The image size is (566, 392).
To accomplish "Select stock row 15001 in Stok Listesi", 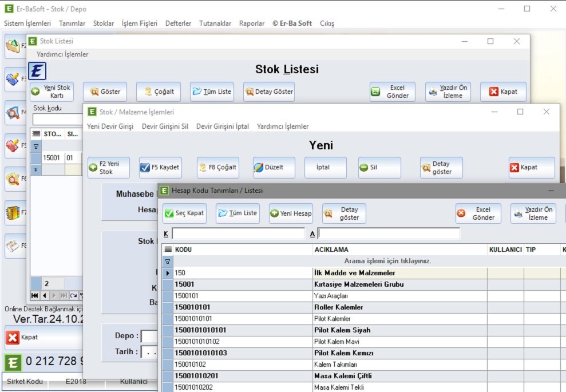I will [57, 158].
